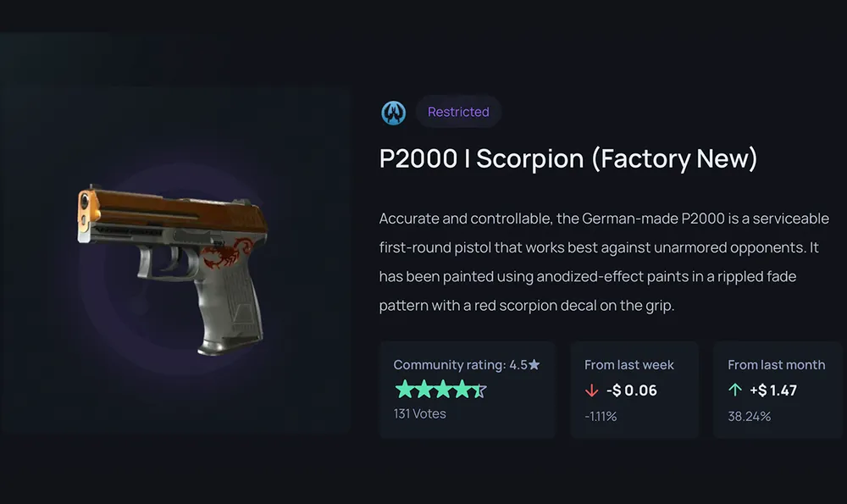Click the small star icon next to 4.5
Image resolution: width=847 pixels, height=504 pixels.
[535, 364]
